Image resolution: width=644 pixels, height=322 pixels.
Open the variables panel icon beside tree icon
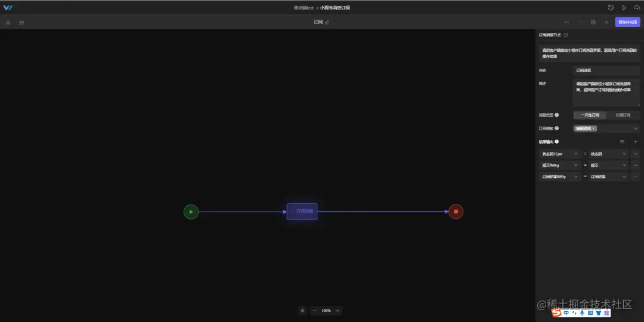point(21,22)
